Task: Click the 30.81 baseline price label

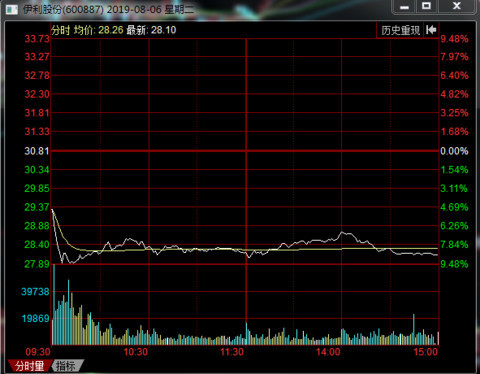Action: click(37, 151)
